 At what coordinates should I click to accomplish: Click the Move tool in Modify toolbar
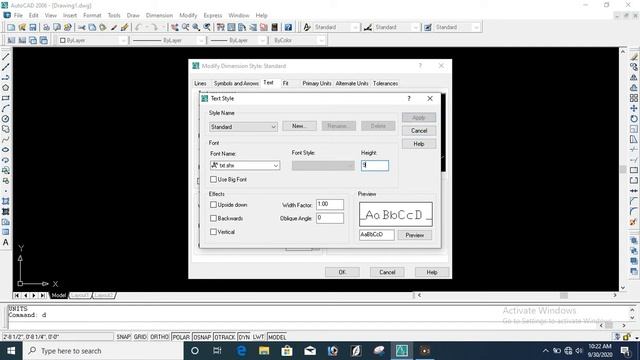pyautogui.click(x=633, y=108)
